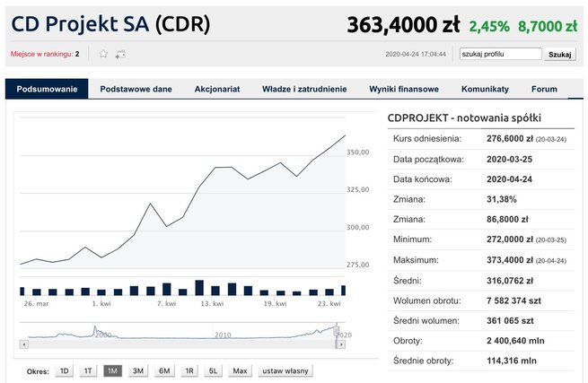Click the Średnie obroty value 114,316 mln
The image size is (588, 383).
(x=512, y=361)
